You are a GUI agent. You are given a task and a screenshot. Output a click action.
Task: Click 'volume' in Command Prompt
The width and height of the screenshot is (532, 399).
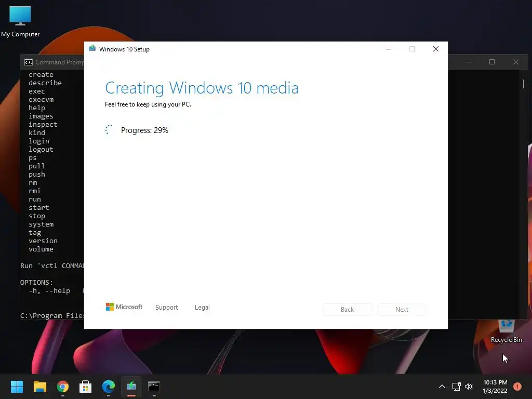click(x=41, y=249)
